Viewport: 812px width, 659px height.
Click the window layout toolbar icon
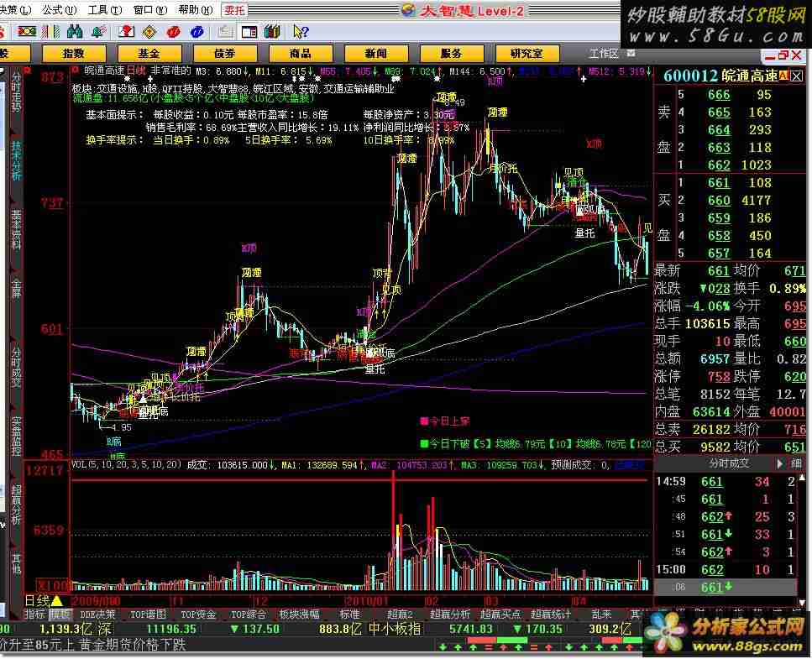click(249, 32)
